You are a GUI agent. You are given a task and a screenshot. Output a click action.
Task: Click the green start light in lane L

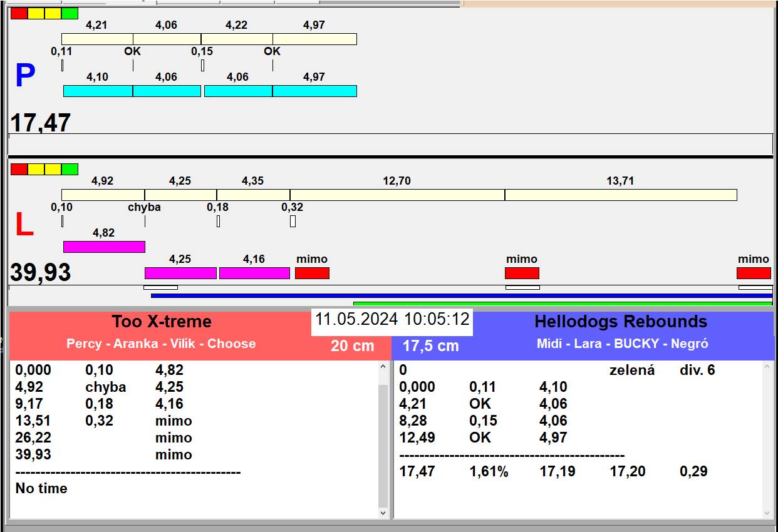click(x=70, y=169)
